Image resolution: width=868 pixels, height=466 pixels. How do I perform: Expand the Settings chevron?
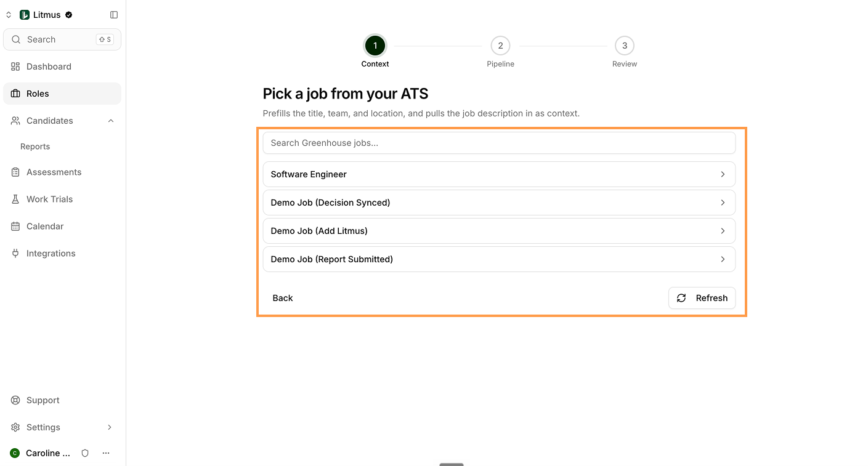[110, 427]
